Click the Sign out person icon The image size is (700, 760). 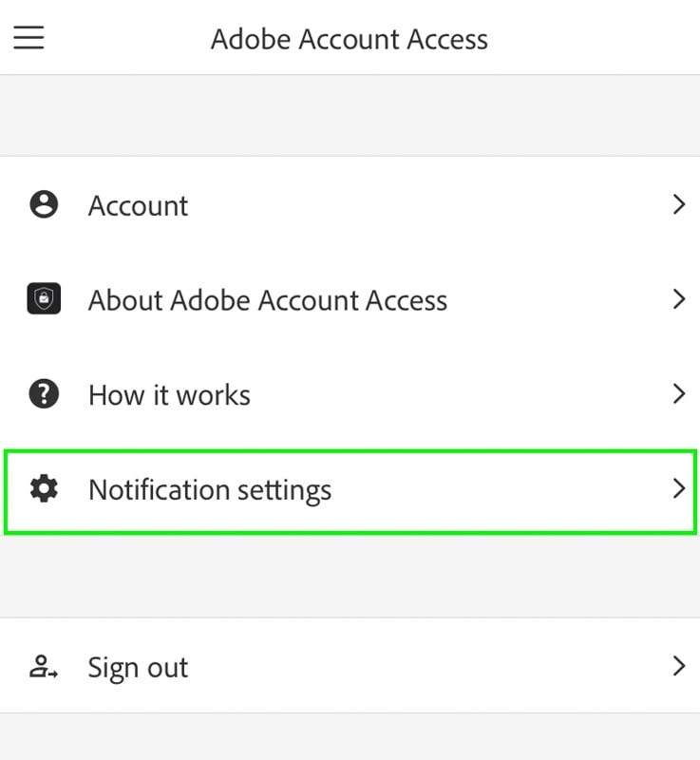pos(44,667)
